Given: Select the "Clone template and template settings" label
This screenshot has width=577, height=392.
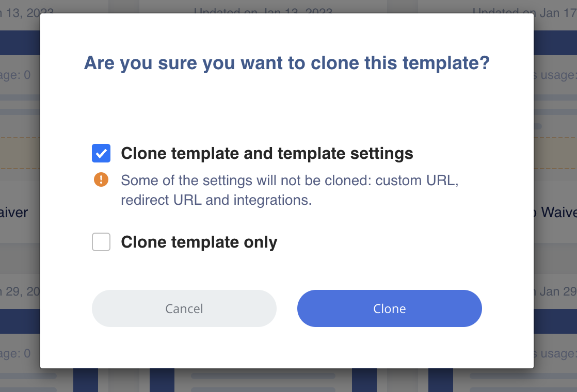Looking at the screenshot, I should [267, 153].
